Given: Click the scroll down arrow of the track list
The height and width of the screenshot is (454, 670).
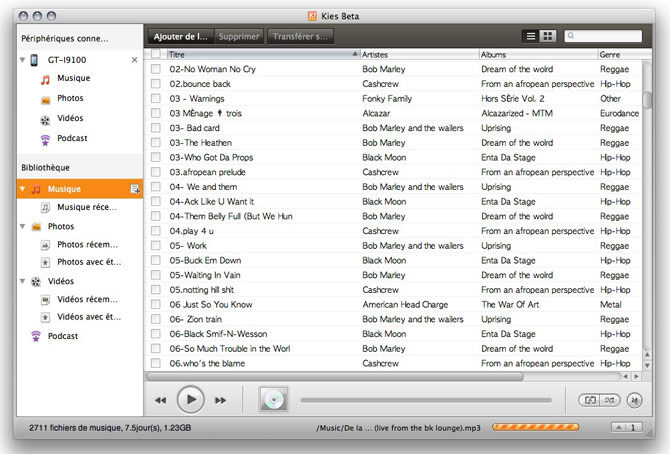Looking at the screenshot, I should pyautogui.click(x=647, y=366).
